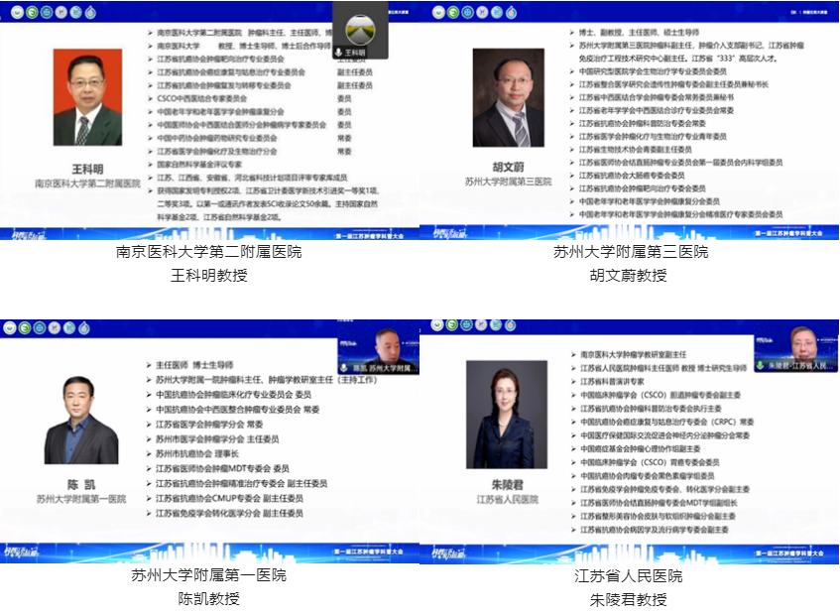The height and width of the screenshot is (616, 840).
Task: Click the green circular logo in 王科明 slide header
Action: point(32,12)
